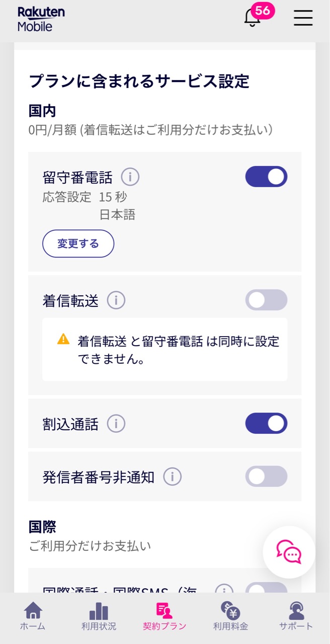Show info for 着信転送
The image size is (330, 644).
[x=116, y=300]
